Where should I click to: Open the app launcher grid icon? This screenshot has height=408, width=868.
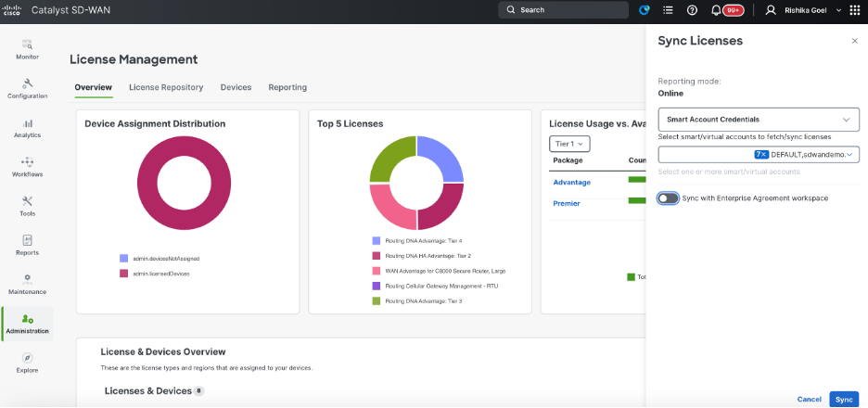coord(855,10)
